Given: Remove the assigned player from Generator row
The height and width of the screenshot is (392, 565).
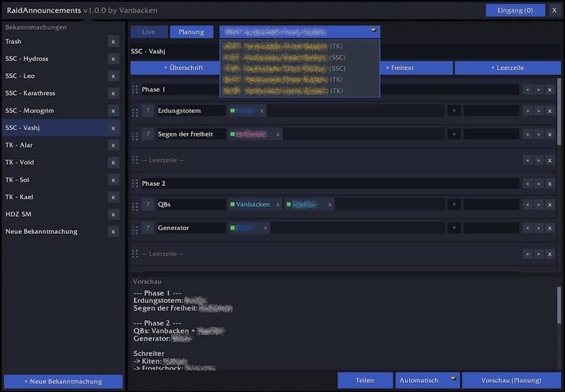Looking at the screenshot, I should [265, 228].
